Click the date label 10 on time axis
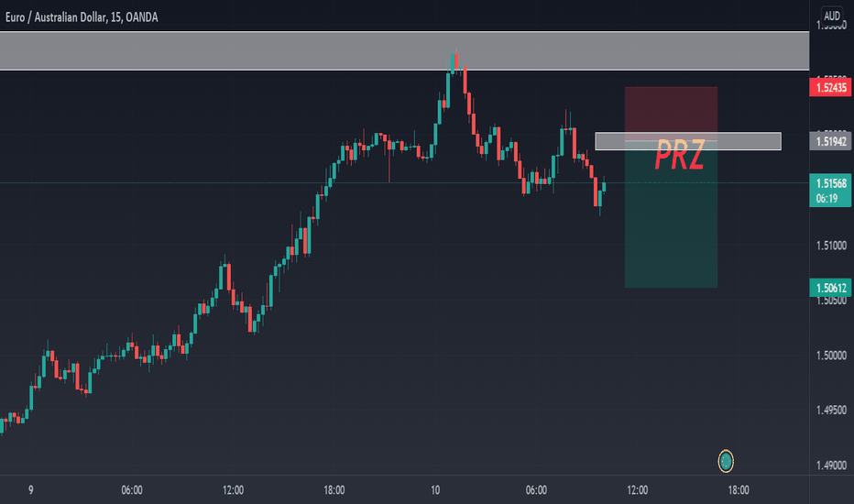This screenshot has width=854, height=504. [435, 490]
